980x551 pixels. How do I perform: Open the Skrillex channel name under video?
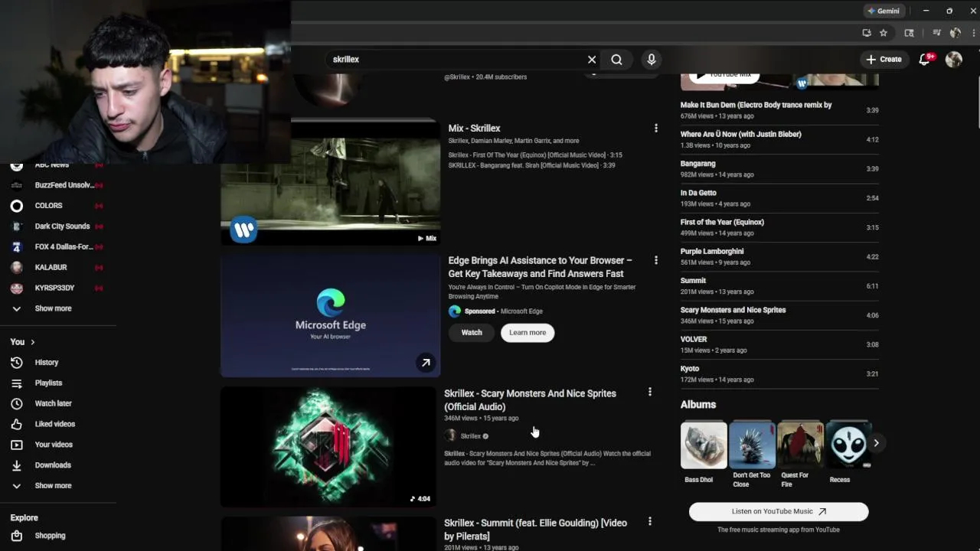tap(471, 436)
